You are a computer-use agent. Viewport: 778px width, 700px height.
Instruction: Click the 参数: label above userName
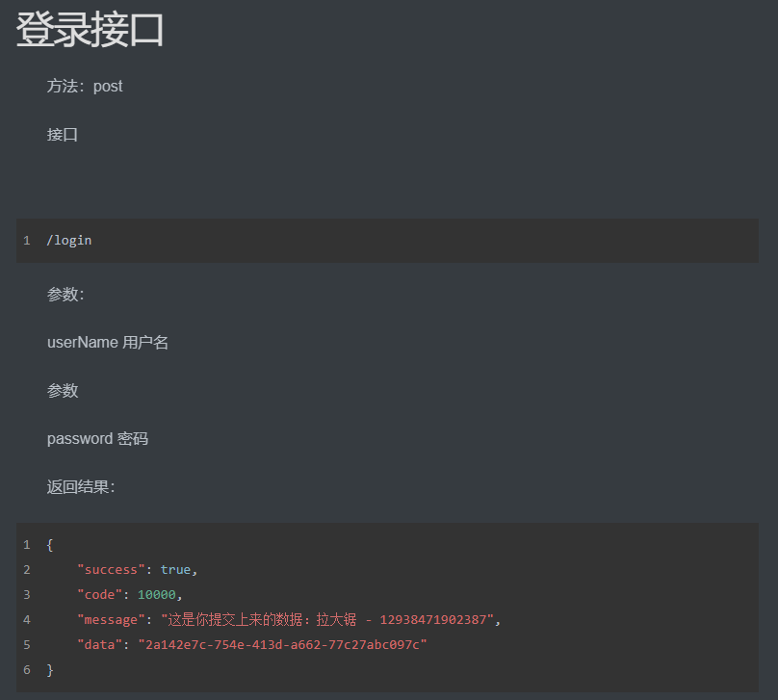65,295
